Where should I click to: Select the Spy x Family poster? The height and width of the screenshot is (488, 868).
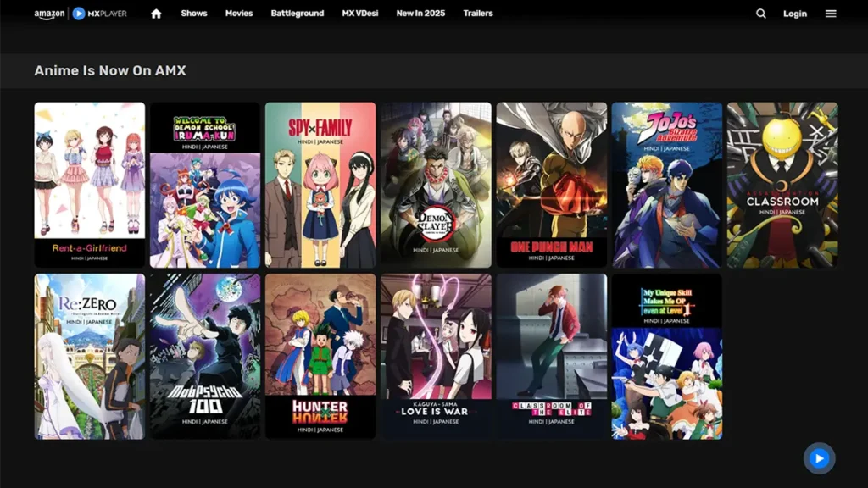[x=320, y=185]
